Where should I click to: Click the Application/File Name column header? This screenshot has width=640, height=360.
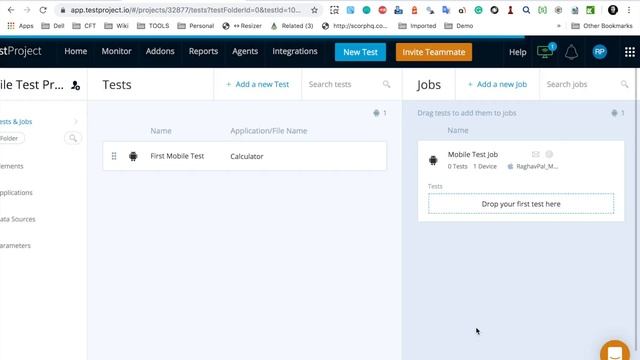[x=269, y=131]
